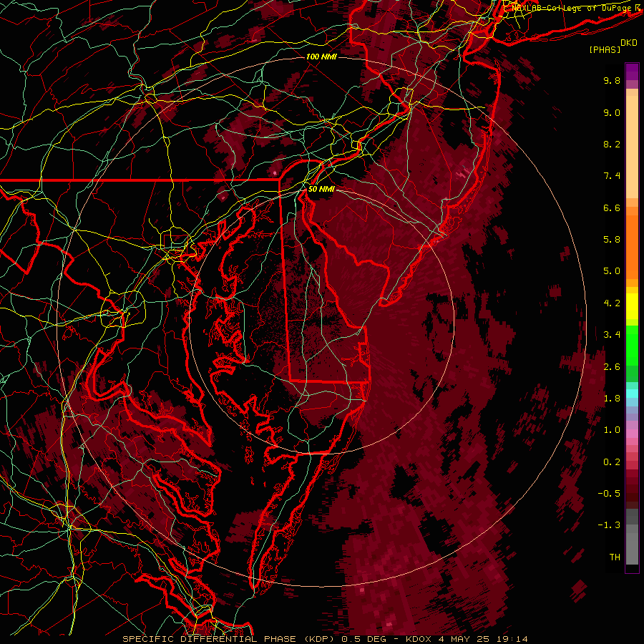Click the 9.8 value on the scale

tap(612, 80)
